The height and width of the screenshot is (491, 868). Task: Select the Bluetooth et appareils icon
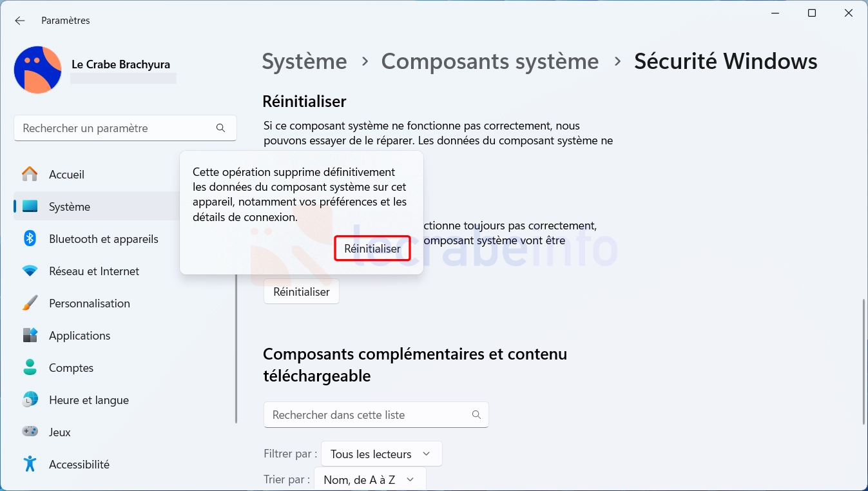tap(30, 238)
